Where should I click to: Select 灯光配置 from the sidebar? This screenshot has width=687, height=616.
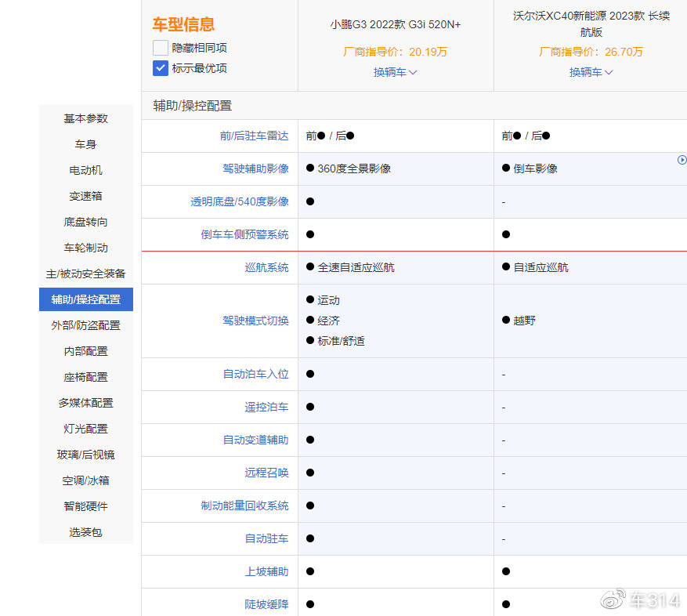pyautogui.click(x=85, y=429)
